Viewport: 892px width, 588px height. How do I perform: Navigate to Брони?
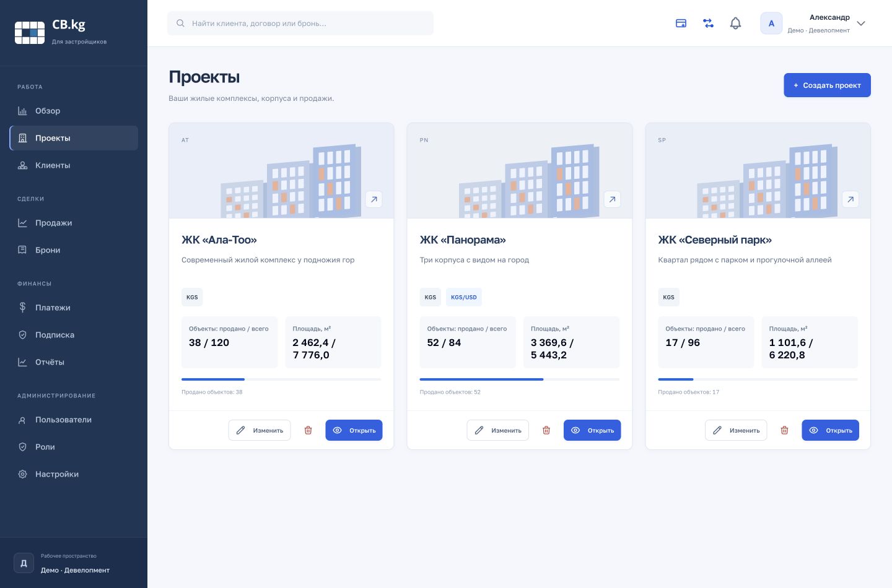(74, 250)
